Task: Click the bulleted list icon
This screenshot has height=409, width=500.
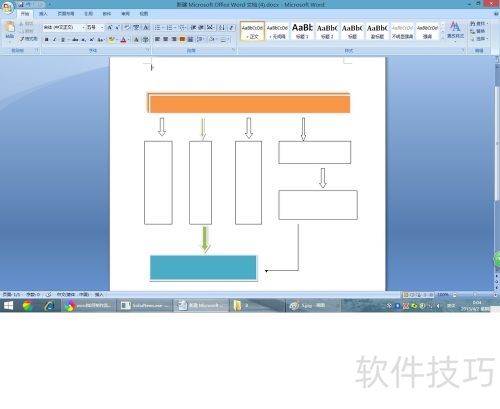Action: pyautogui.click(x=158, y=28)
